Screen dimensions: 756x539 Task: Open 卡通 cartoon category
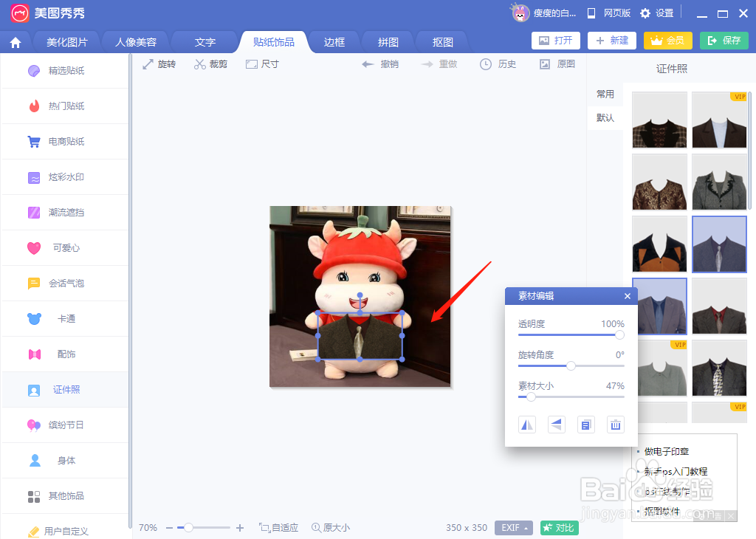[66, 319]
